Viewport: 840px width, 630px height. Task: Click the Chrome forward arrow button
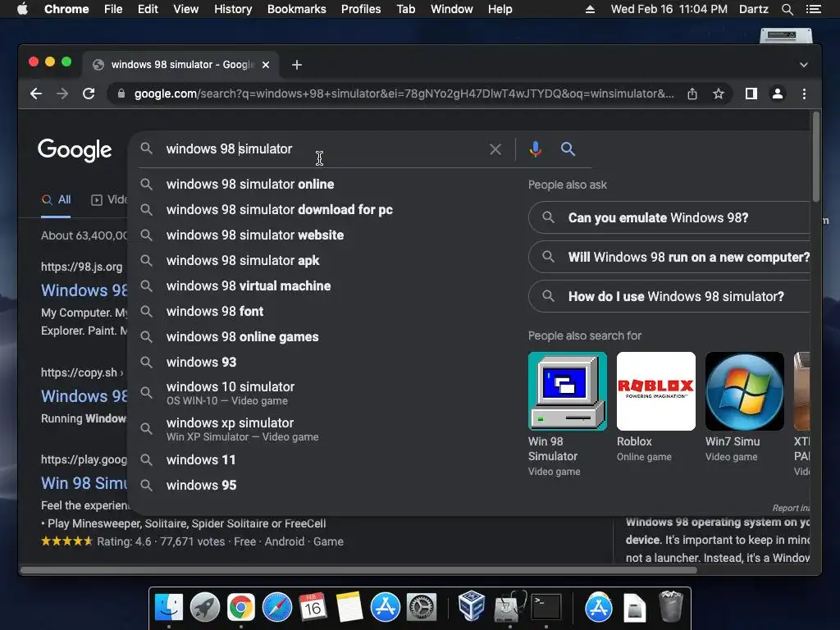pos(62,94)
